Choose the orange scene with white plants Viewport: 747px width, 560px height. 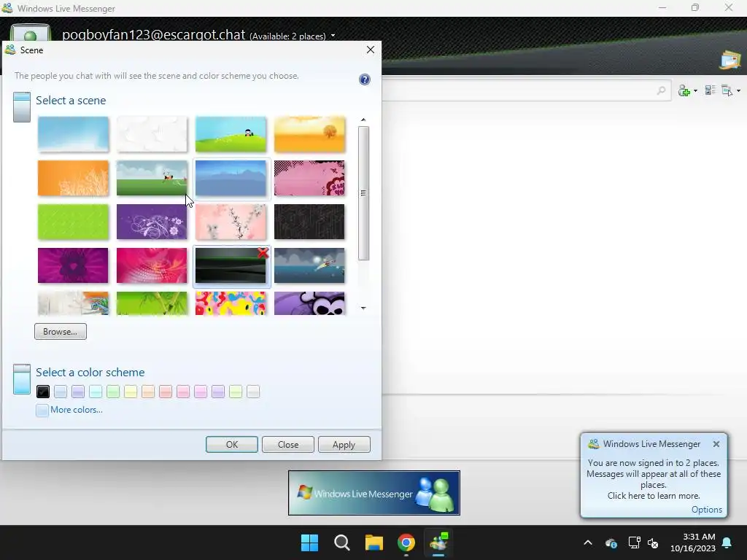(x=73, y=178)
